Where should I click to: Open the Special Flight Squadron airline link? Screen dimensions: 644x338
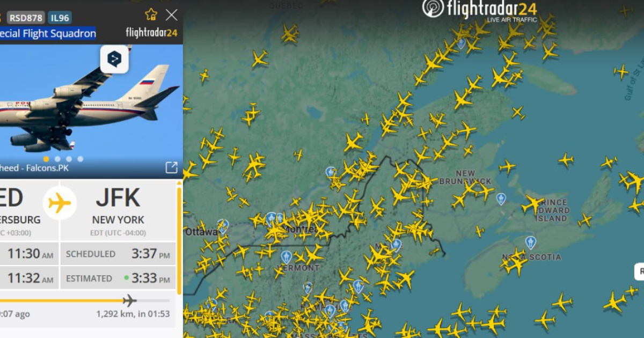pos(48,33)
